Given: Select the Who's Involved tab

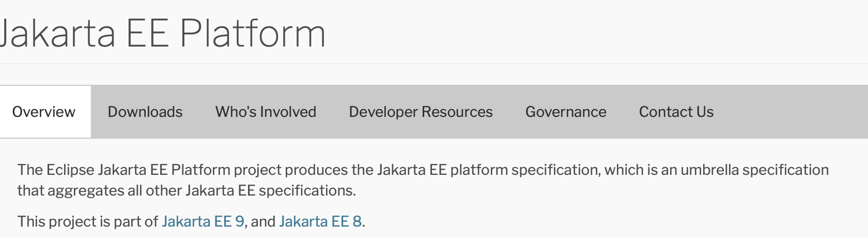Looking at the screenshot, I should [x=266, y=112].
